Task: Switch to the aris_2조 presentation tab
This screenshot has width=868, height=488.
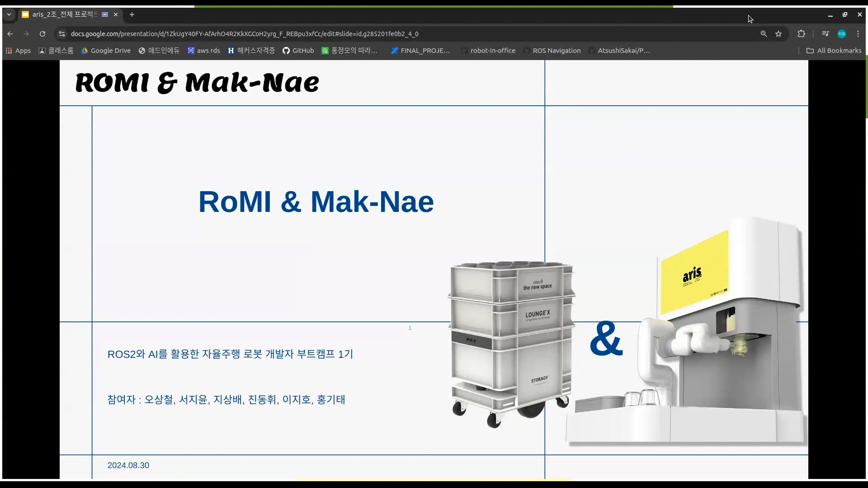Action: click(63, 14)
